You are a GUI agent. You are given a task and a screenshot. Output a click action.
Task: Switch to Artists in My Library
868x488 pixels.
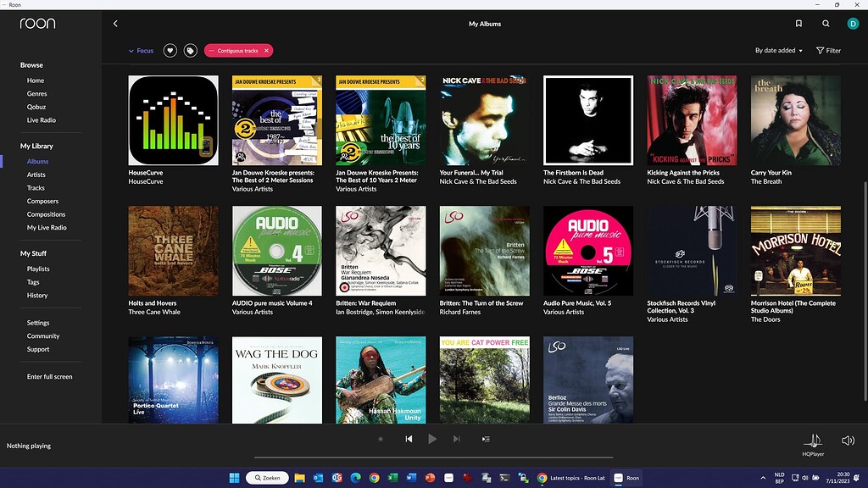(36, 175)
